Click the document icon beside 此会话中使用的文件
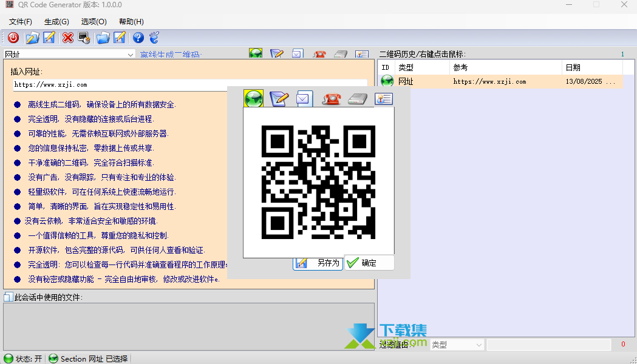Viewport: 637px width, 364px height. (8, 297)
